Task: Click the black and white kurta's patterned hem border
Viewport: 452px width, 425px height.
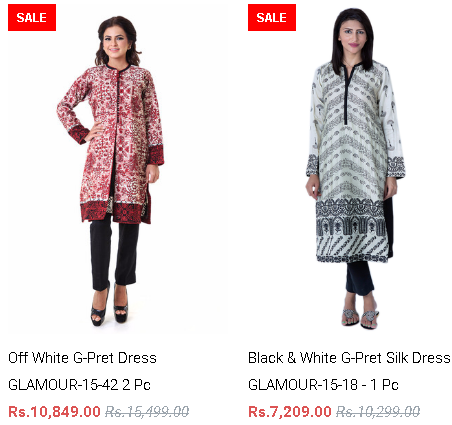Action: coord(350,230)
